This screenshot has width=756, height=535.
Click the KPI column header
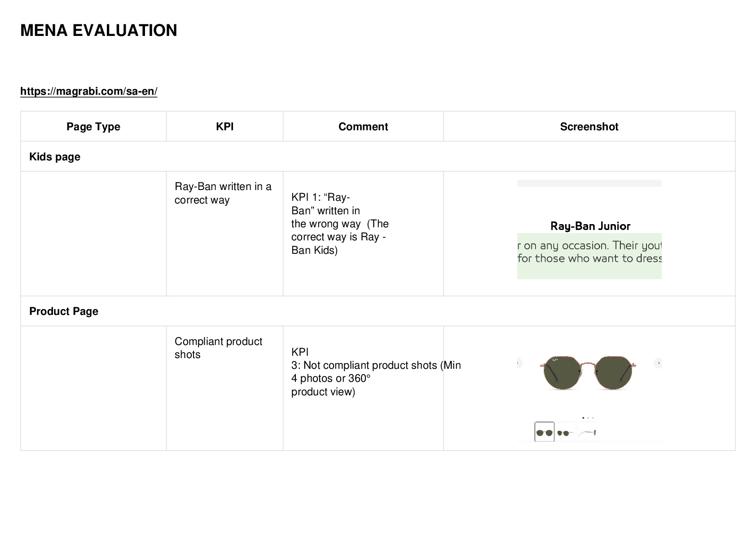click(x=225, y=127)
